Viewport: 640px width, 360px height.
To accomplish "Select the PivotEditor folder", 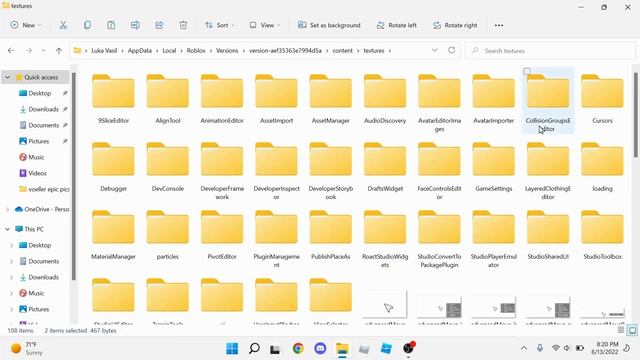I will 222,235.
